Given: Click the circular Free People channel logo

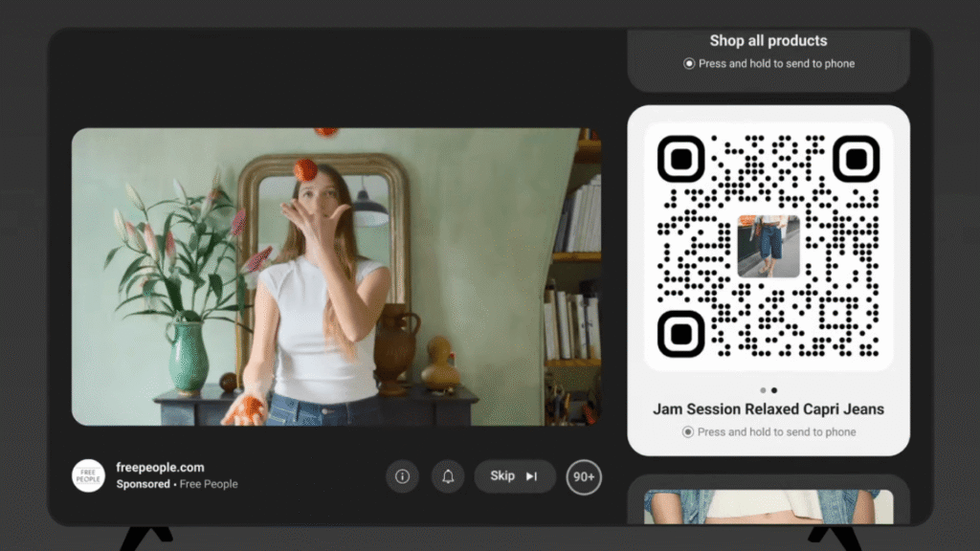Looking at the screenshot, I should pos(88,475).
